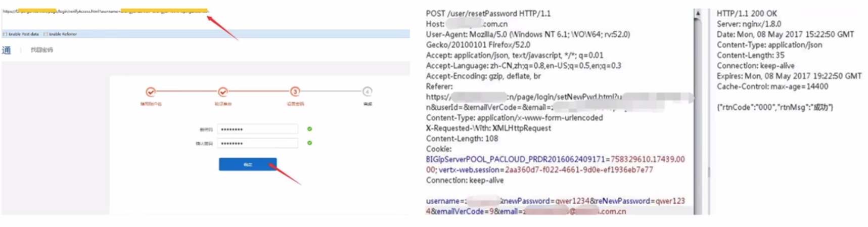The image size is (868, 227).
Task: Click the blue 通 site logo
Action: [6, 50]
